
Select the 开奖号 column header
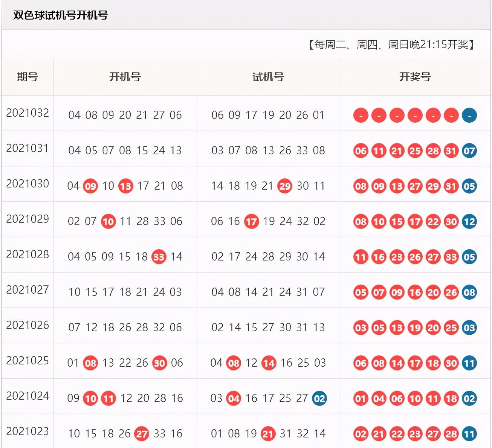415,77
